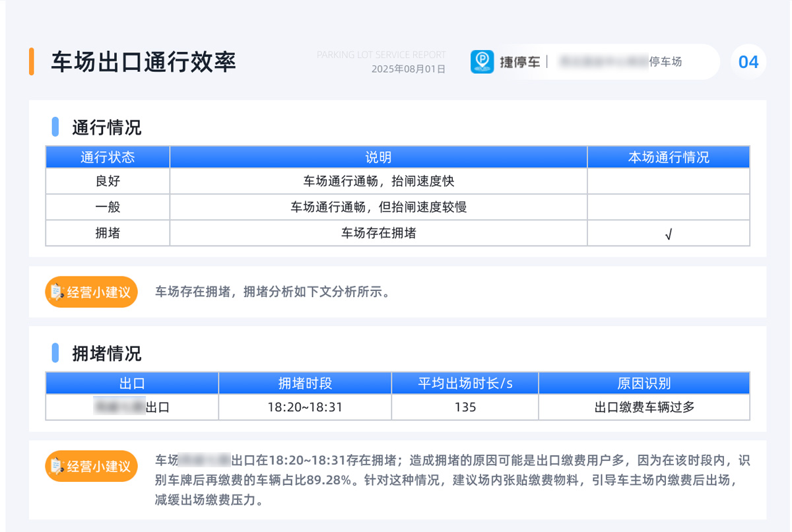Click the blue 捷停车 app logo icon

tap(482, 61)
